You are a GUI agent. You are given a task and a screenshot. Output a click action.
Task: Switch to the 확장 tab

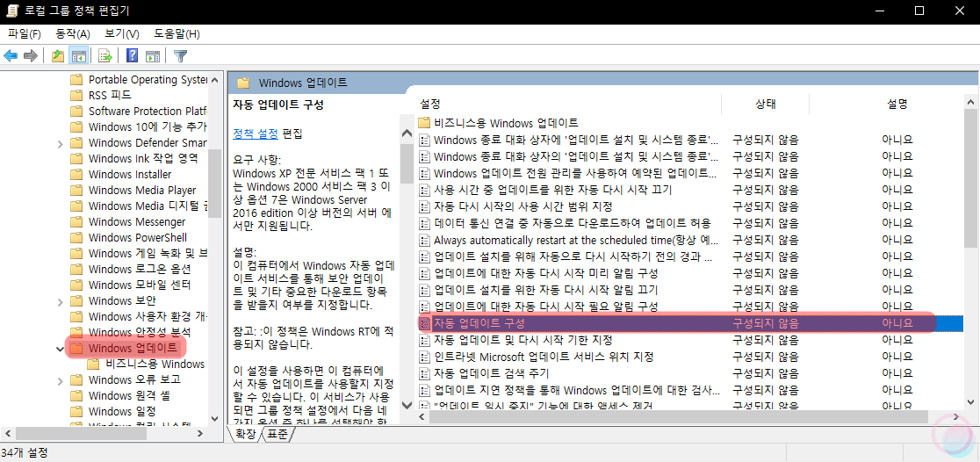coord(246,435)
